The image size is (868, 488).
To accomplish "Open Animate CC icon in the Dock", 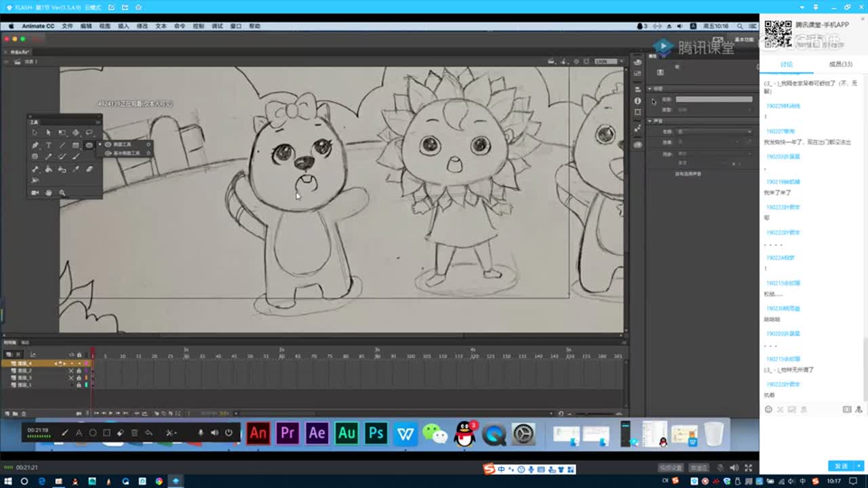I will pos(258,433).
